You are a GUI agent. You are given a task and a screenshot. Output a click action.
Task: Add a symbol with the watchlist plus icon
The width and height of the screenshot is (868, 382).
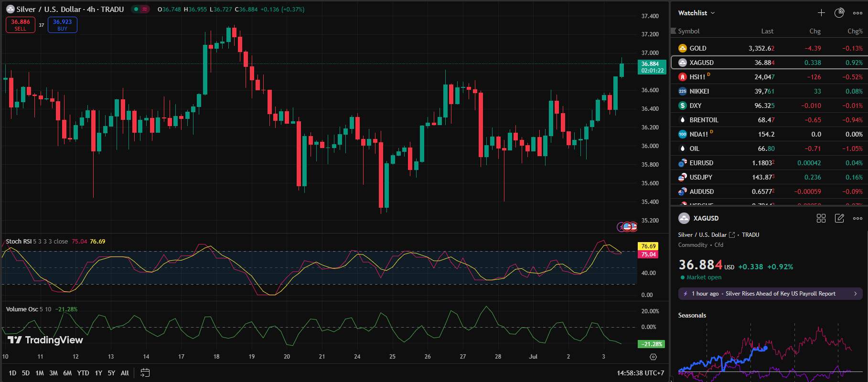point(821,13)
